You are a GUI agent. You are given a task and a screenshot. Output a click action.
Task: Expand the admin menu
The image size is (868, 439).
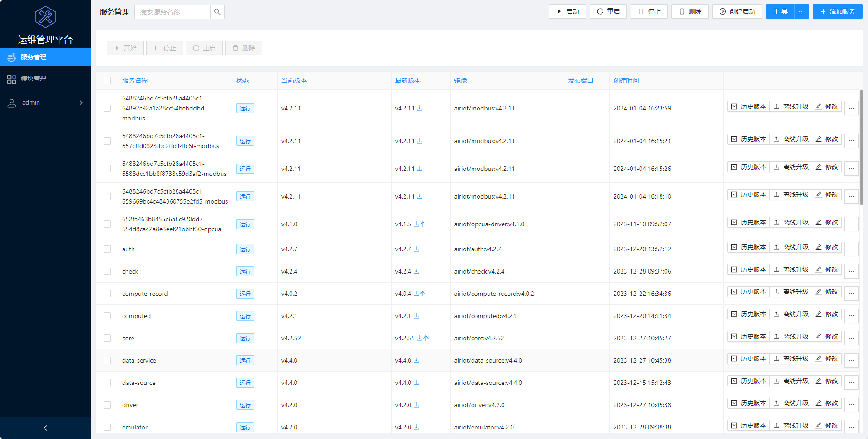[45, 103]
